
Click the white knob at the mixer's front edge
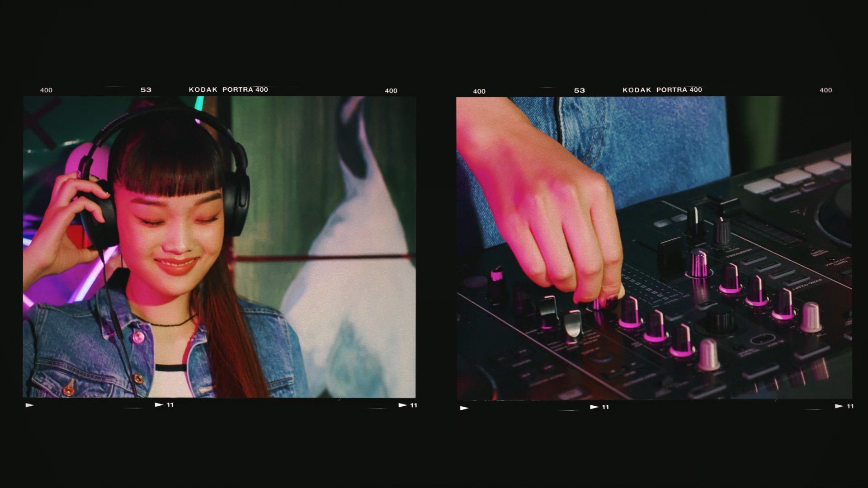pyautogui.click(x=709, y=354)
